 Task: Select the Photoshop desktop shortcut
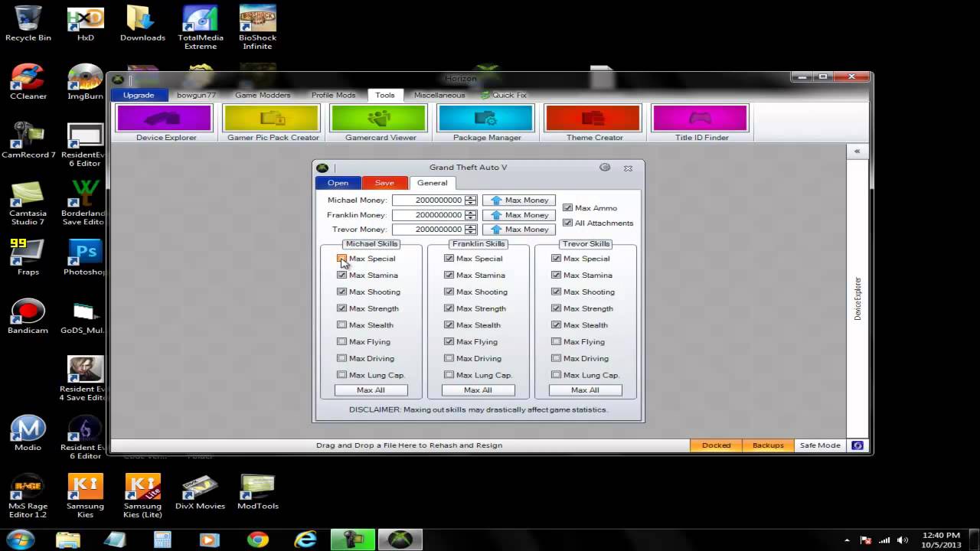[x=86, y=257]
